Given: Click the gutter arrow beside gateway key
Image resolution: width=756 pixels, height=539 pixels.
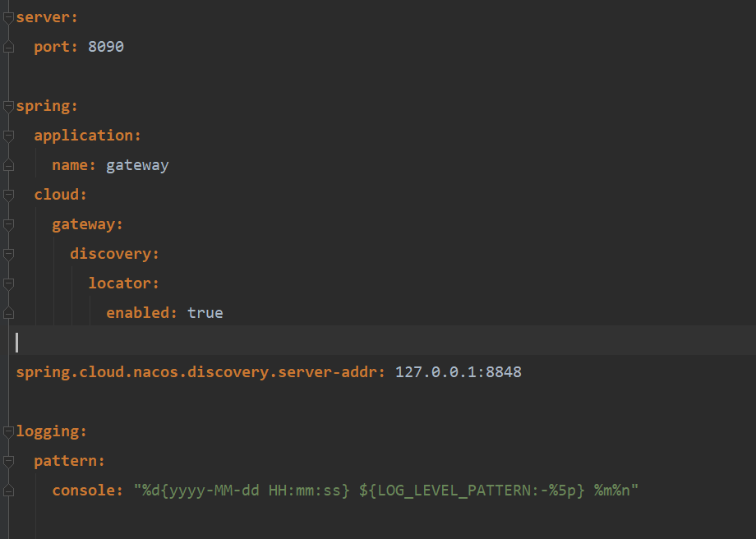Looking at the screenshot, I should pos(7,223).
